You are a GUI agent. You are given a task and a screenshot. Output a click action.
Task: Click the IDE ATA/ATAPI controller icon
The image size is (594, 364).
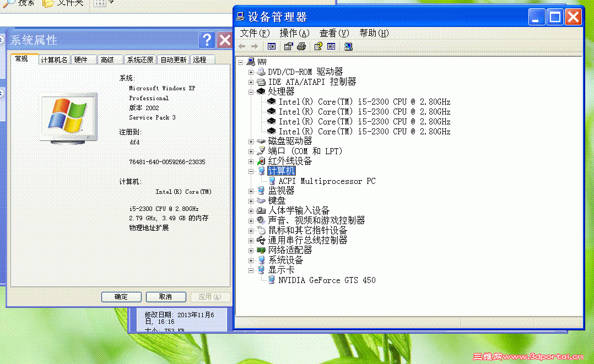261,82
